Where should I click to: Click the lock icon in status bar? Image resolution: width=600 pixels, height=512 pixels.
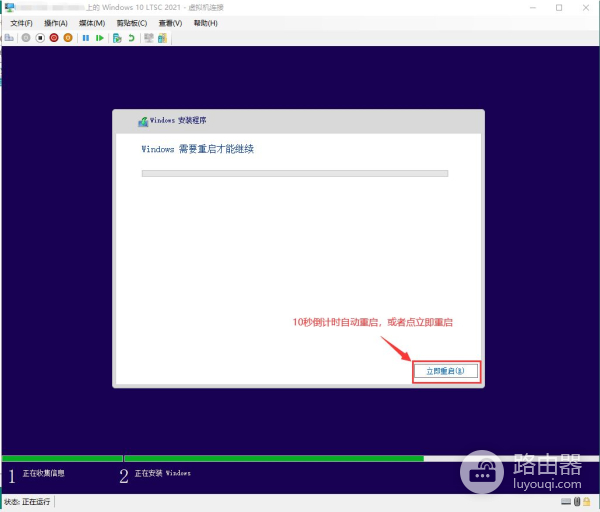pyautogui.click(x=587, y=502)
